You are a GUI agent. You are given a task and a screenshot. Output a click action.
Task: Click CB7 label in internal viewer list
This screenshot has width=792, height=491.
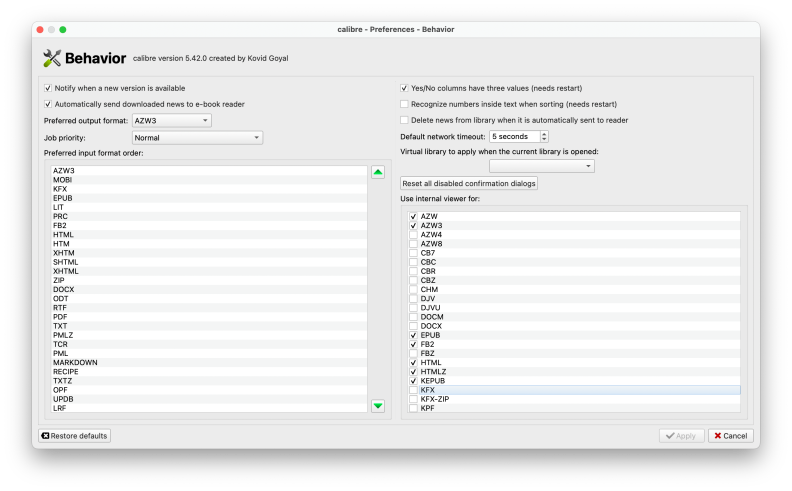(427, 253)
